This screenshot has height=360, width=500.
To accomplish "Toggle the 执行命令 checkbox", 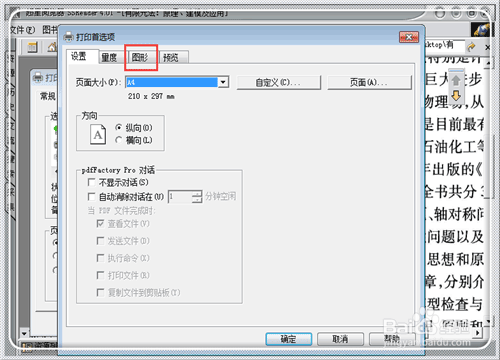I will pyautogui.click(x=123, y=258).
